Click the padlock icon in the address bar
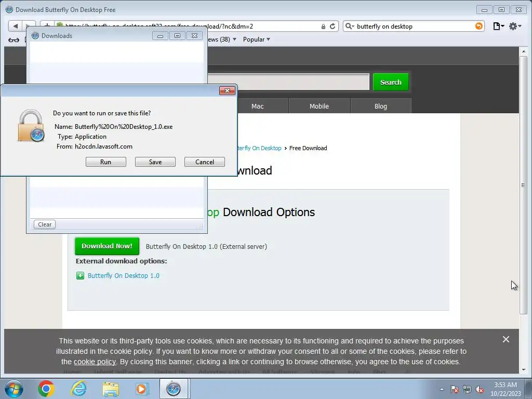This screenshot has height=399, width=532. point(323,26)
